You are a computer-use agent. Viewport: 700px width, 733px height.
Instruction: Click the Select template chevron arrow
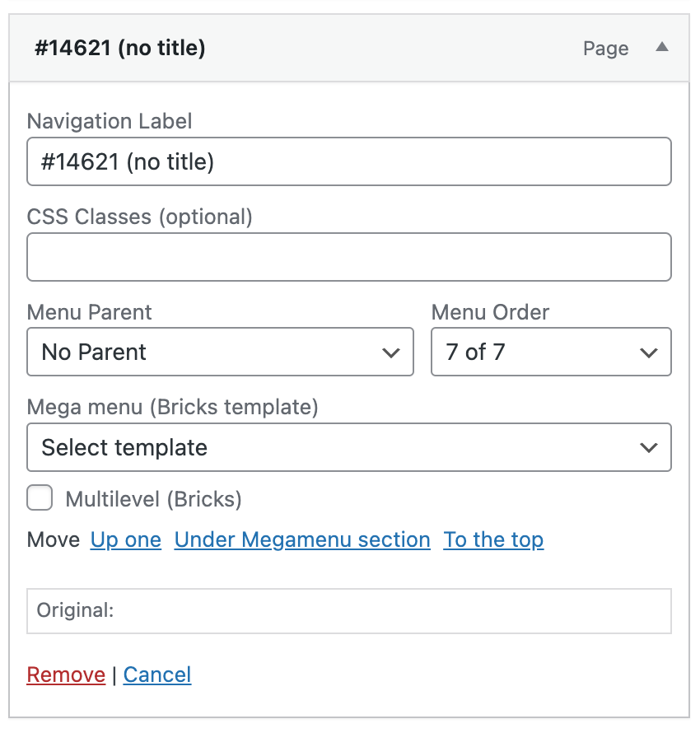[649, 448]
